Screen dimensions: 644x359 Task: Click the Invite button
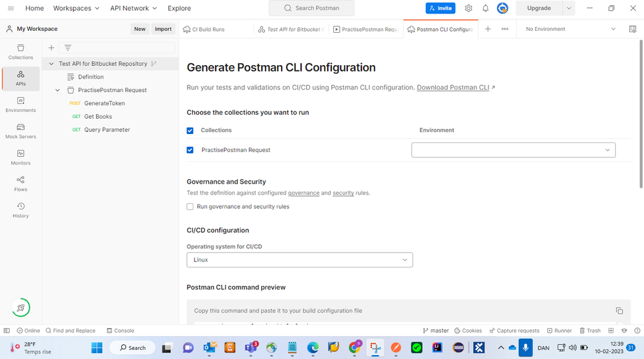440,8
